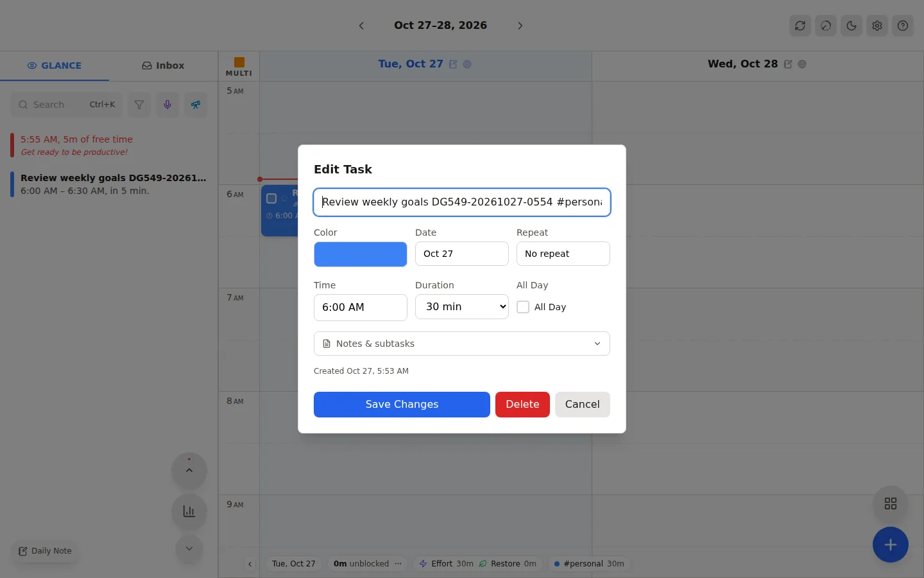Open the grid apps icon button

pos(891,504)
